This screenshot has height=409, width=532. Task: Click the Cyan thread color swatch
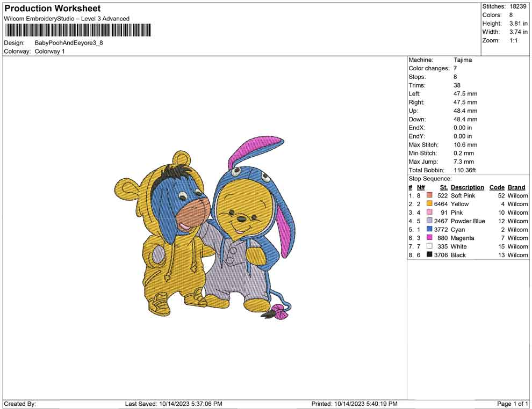pyautogui.click(x=429, y=229)
